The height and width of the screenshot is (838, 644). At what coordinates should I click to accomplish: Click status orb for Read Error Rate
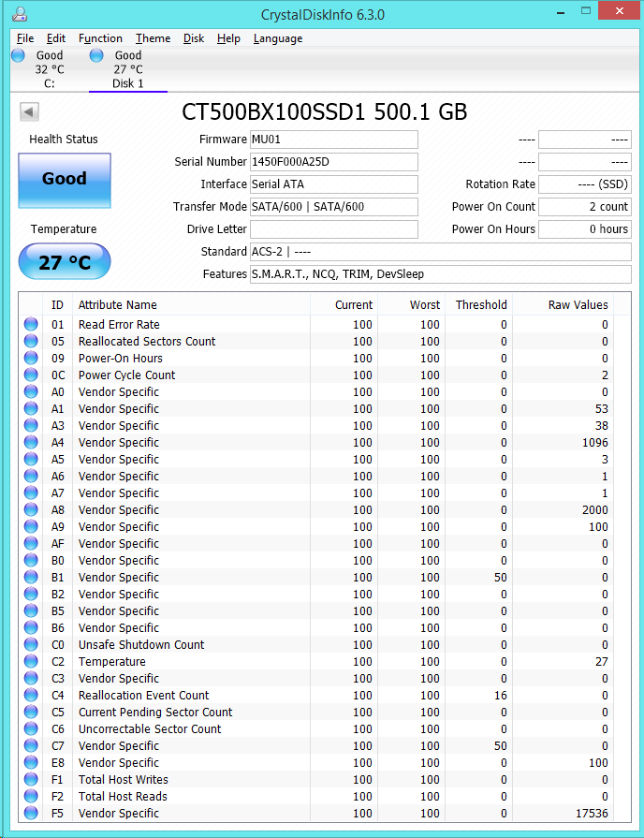32,325
